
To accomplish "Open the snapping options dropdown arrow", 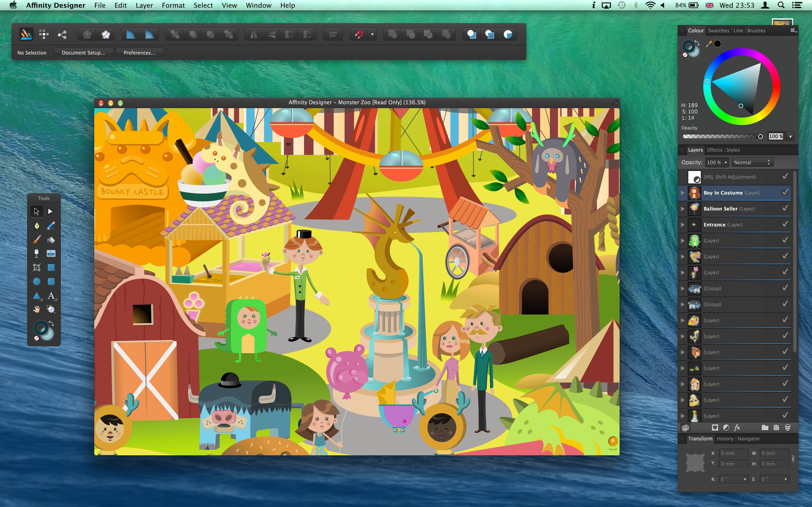I will [x=372, y=34].
